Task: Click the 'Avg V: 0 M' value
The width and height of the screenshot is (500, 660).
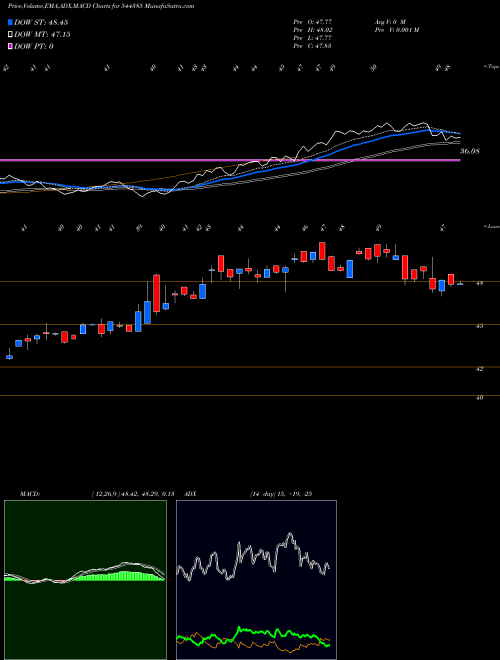Action: pyautogui.click(x=389, y=21)
